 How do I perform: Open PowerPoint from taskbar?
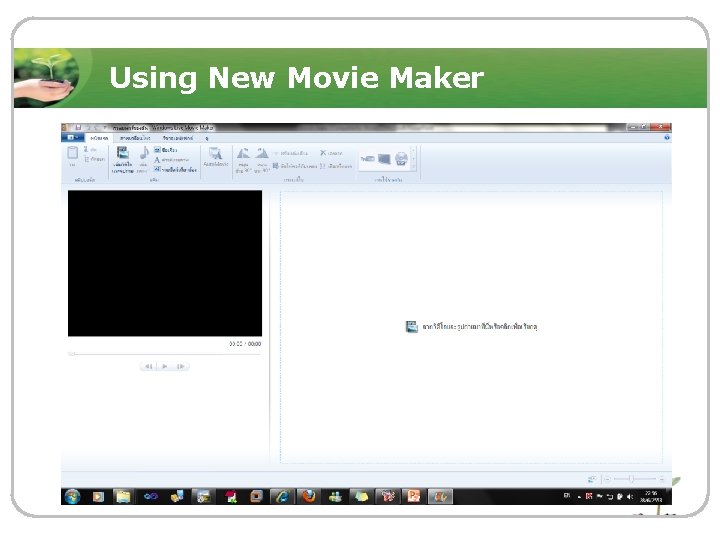click(413, 496)
